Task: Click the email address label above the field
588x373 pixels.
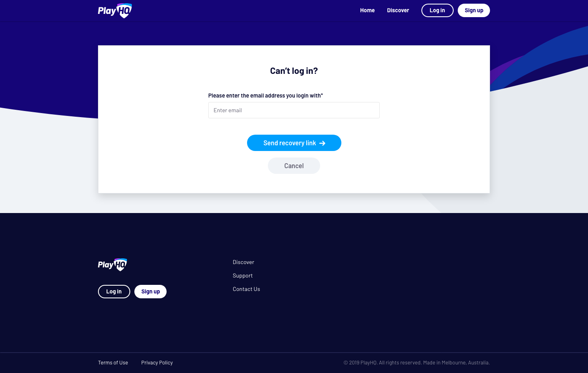Action: [x=265, y=95]
